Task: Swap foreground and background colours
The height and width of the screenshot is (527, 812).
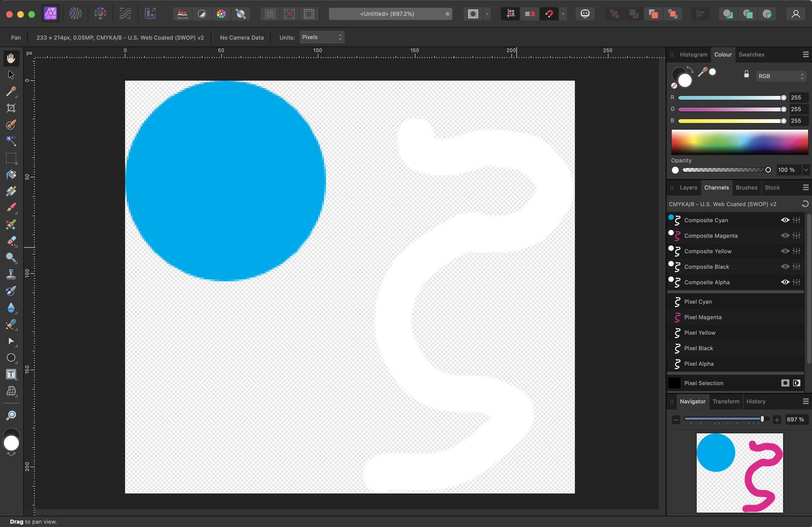Action: (690, 70)
